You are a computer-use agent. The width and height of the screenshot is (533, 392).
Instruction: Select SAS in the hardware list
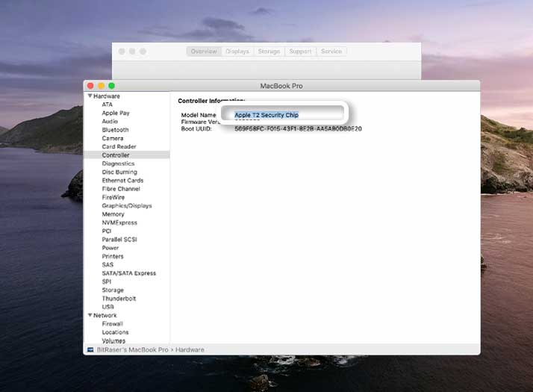(107, 265)
